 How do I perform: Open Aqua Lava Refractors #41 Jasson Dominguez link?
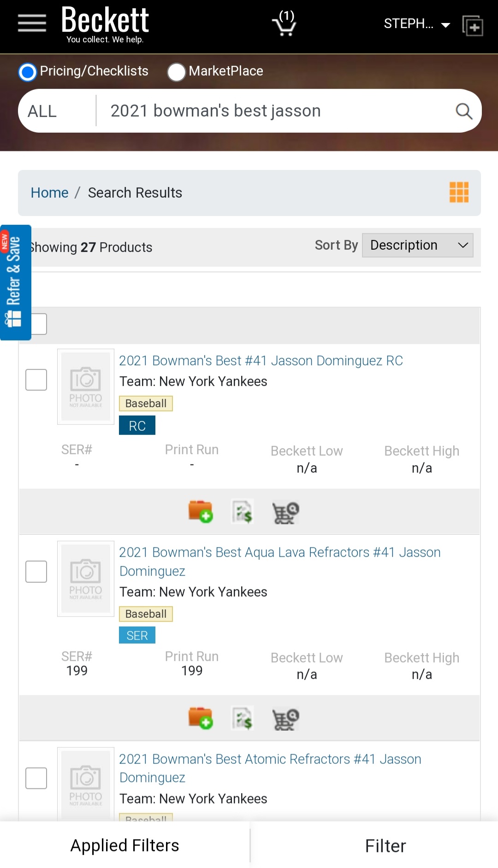pyautogui.click(x=280, y=562)
